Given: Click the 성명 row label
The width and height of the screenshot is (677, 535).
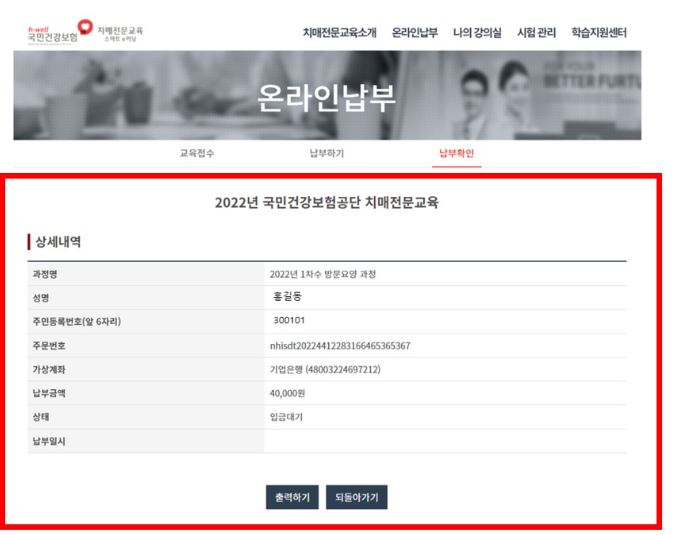Looking at the screenshot, I should click(41, 298).
